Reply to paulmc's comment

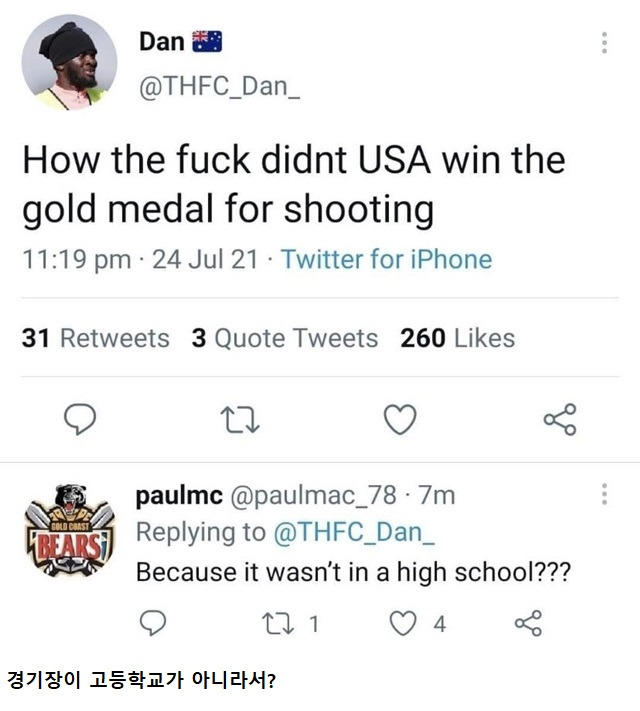click(153, 623)
